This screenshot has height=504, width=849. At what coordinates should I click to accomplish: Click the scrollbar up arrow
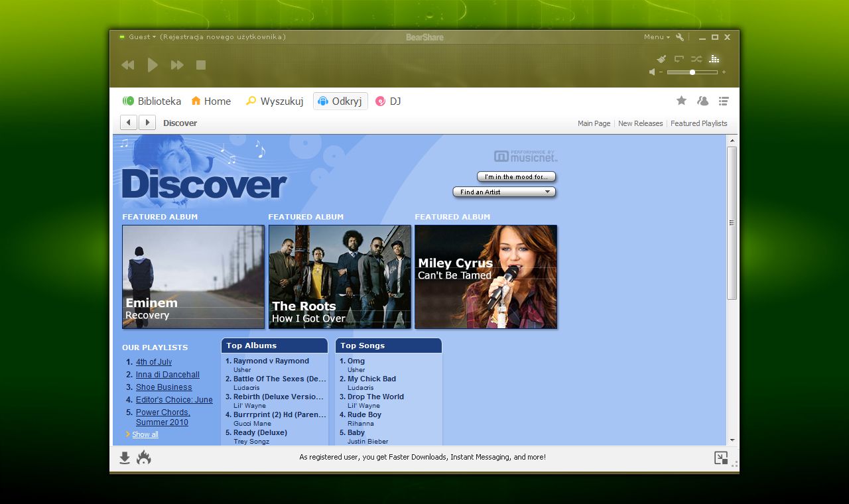[x=732, y=141]
